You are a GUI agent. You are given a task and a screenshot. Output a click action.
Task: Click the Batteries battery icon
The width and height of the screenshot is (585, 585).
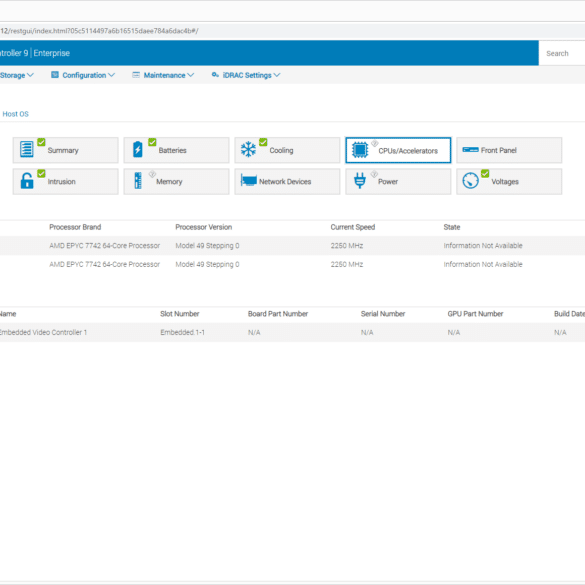[x=138, y=149]
